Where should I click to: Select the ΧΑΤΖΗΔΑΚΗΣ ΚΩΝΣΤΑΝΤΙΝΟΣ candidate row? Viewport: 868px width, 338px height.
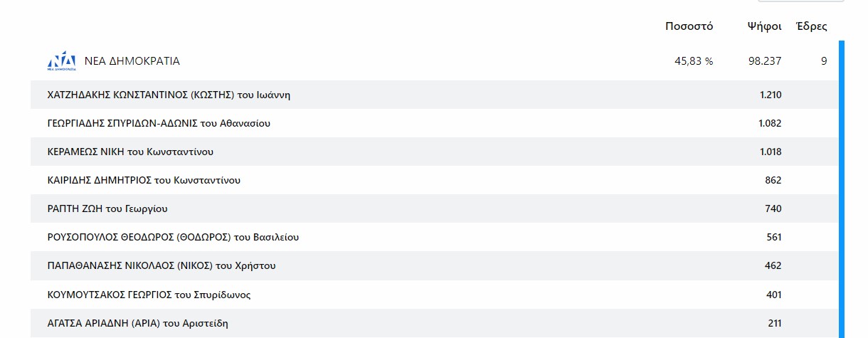tap(435, 95)
